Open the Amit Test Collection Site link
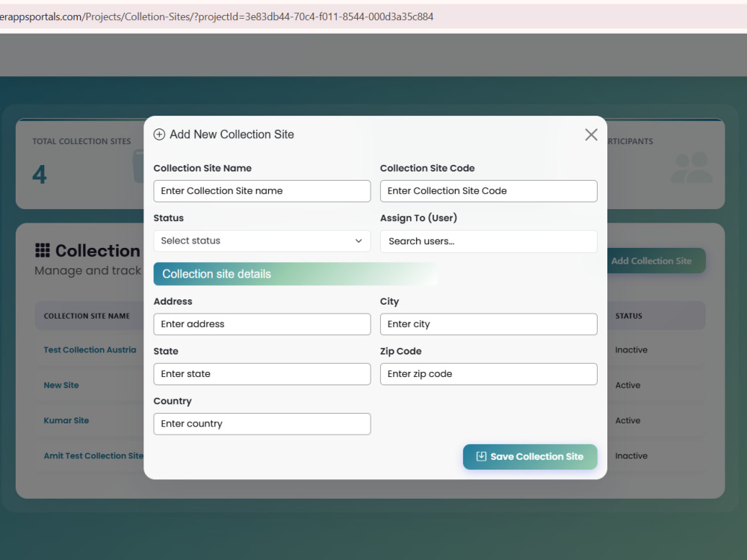Image resolution: width=747 pixels, height=560 pixels. [93, 455]
